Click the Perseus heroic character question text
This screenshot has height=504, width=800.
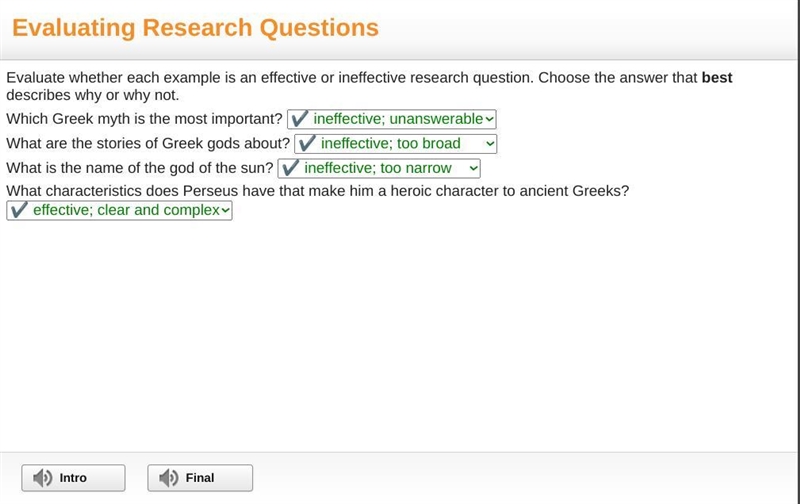point(317,191)
